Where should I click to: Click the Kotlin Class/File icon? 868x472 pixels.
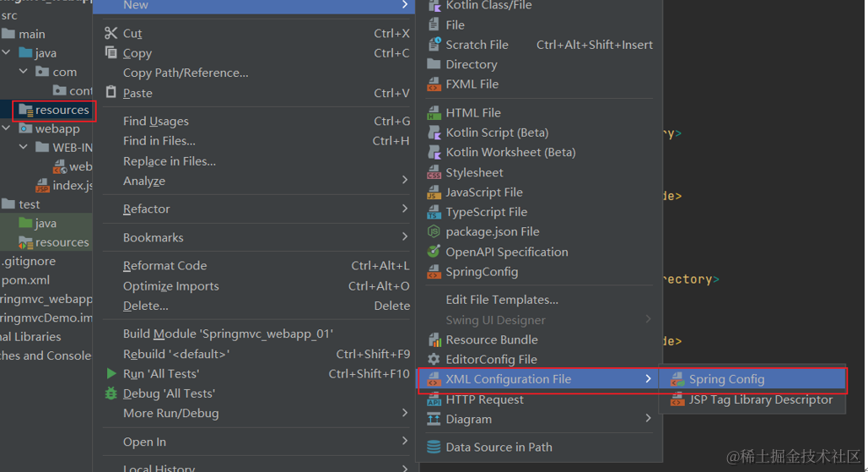tap(434, 5)
